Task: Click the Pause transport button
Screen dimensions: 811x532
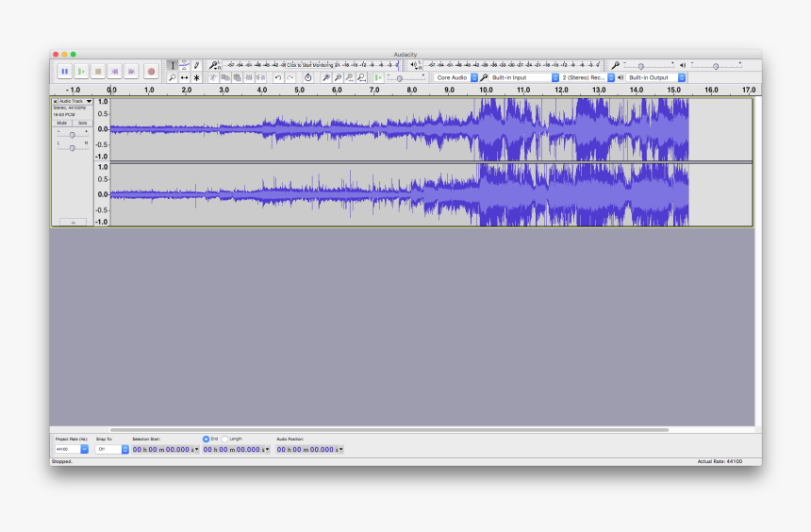Action: (x=64, y=72)
